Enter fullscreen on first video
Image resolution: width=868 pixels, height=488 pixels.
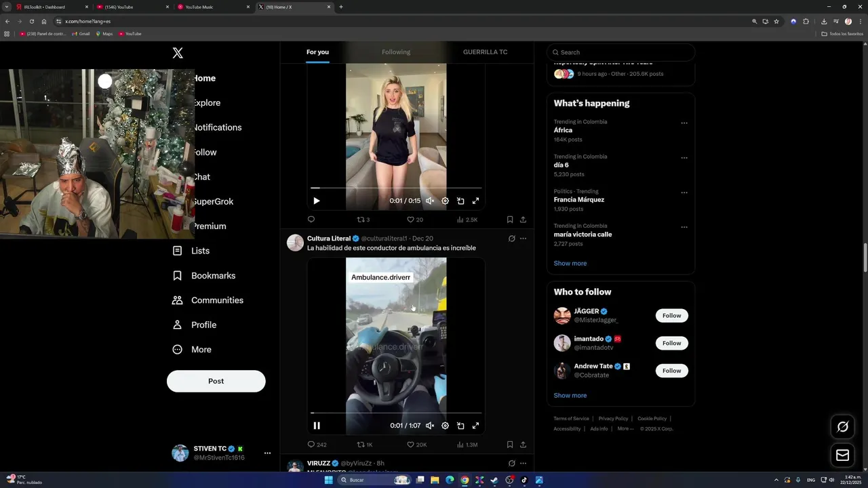click(475, 201)
